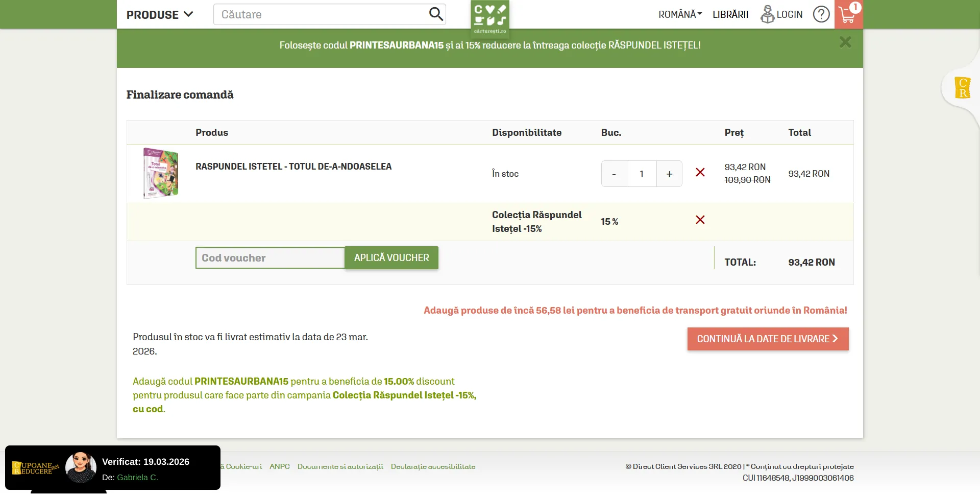Remove the Răspundel Istețel discount voucher

pos(700,220)
